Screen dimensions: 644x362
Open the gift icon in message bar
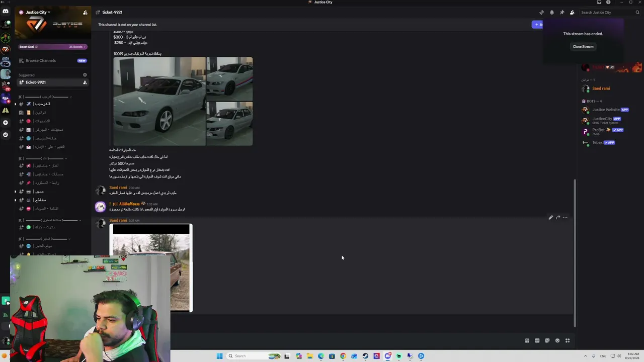(527, 340)
